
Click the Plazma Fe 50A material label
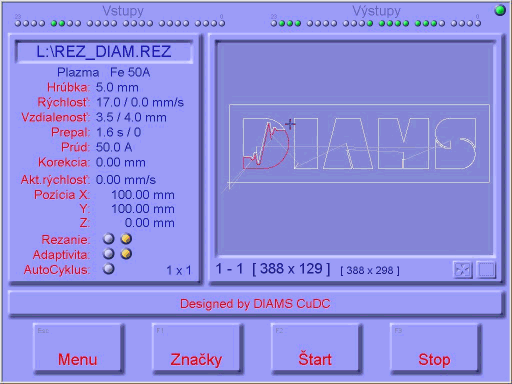click(x=104, y=72)
